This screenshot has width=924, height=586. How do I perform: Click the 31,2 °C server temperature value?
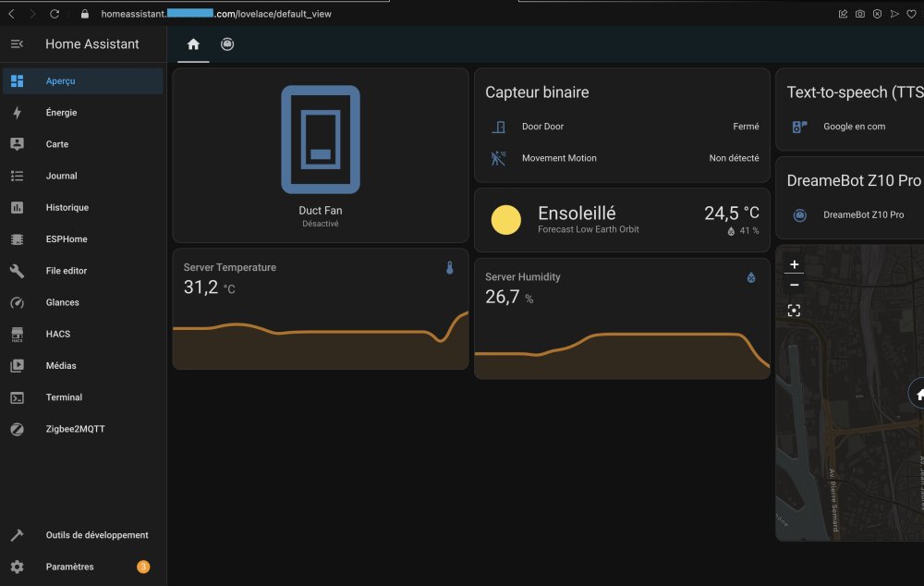pyautogui.click(x=209, y=287)
